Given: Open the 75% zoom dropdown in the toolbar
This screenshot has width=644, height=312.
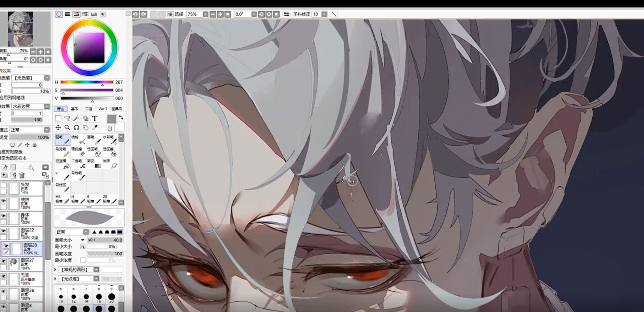Looking at the screenshot, I should pos(205,14).
